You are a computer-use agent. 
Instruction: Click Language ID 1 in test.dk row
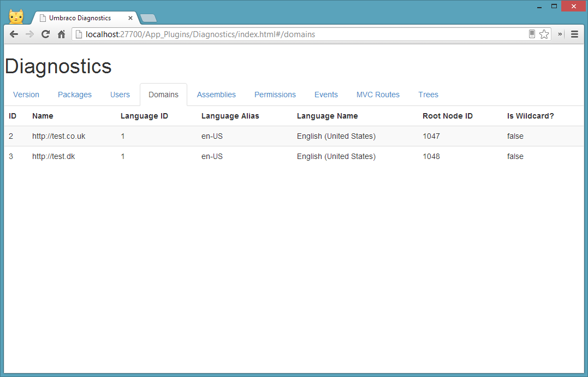coord(123,156)
